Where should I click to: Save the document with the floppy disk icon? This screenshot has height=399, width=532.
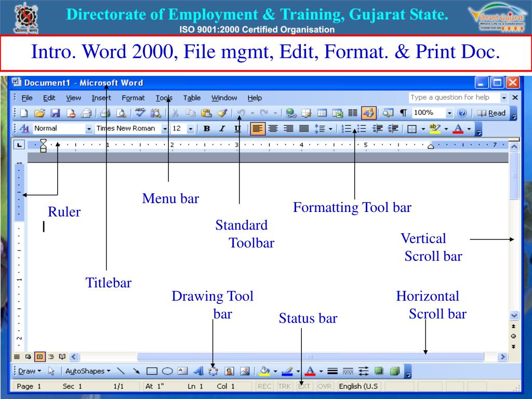pyautogui.click(x=55, y=113)
